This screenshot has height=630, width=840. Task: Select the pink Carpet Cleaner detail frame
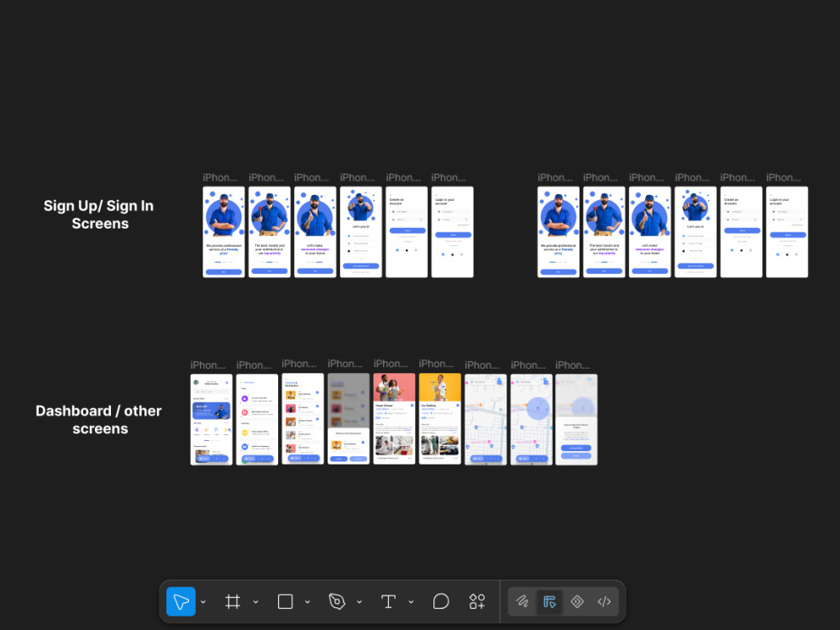(x=394, y=419)
